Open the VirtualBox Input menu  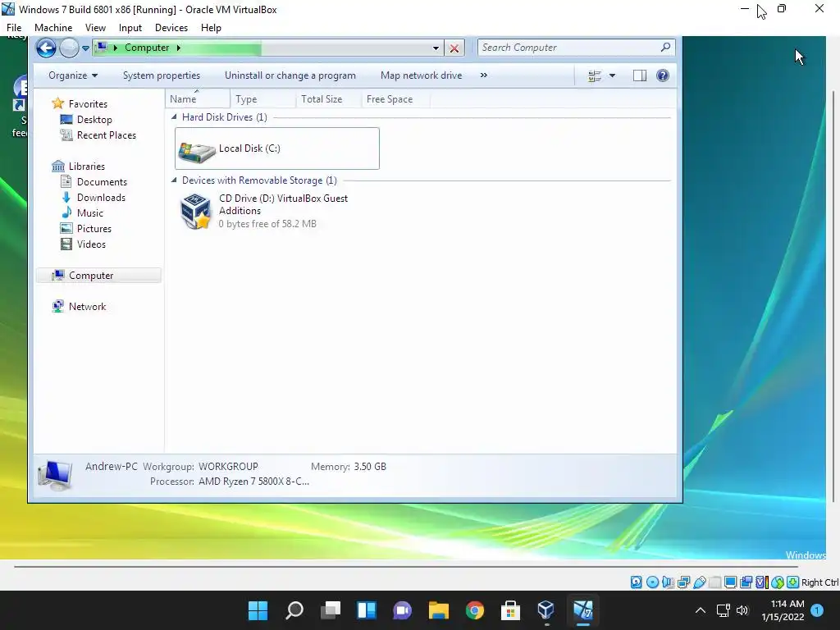[x=130, y=28]
